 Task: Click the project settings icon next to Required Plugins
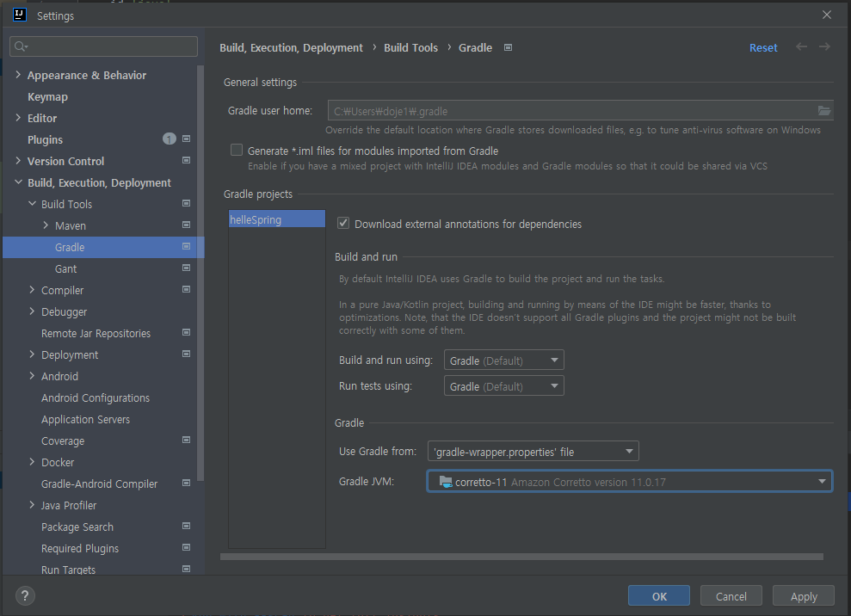(x=186, y=547)
